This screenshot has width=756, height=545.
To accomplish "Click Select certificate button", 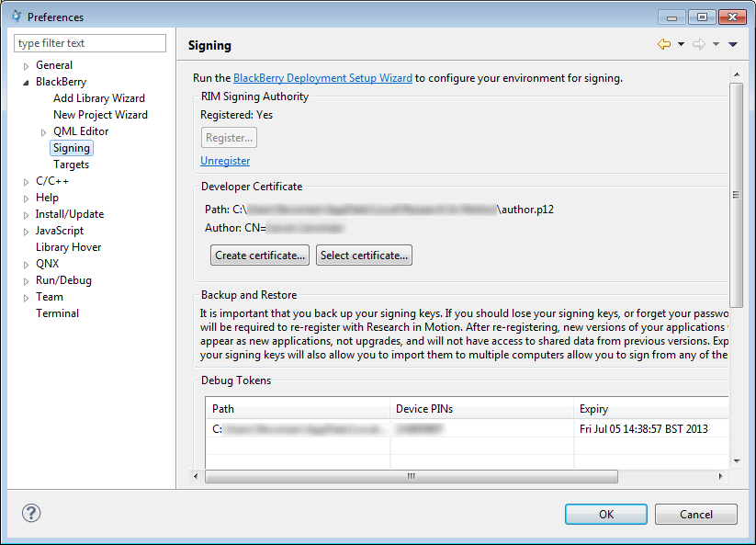I will click(x=364, y=255).
